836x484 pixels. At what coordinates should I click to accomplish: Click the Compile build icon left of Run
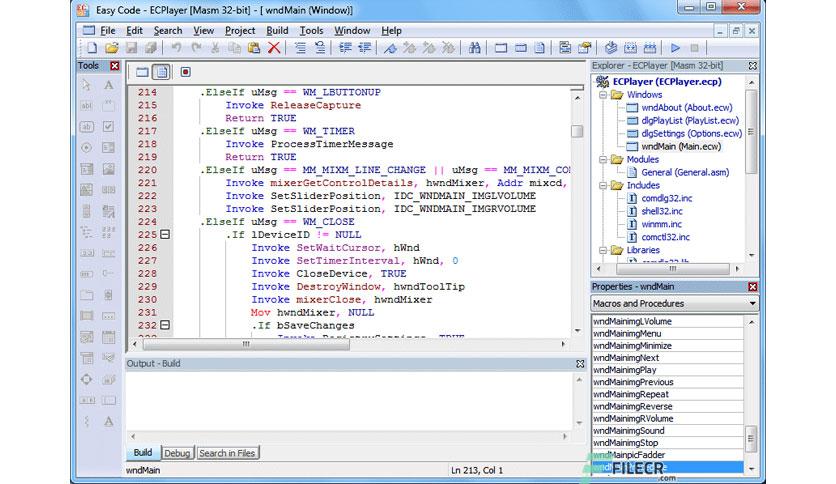coord(650,48)
